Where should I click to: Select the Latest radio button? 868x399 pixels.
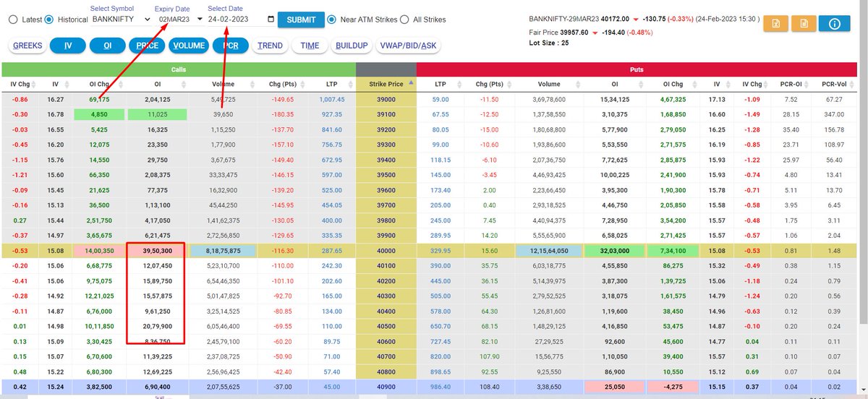(x=12, y=20)
